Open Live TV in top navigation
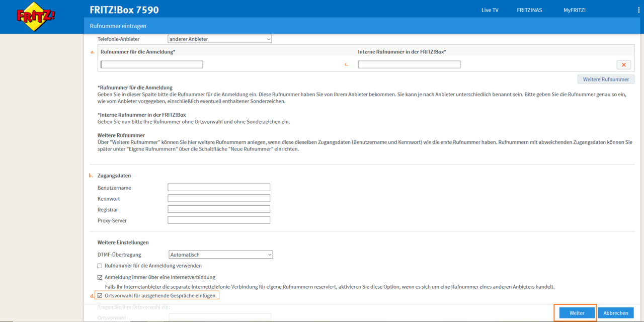The height and width of the screenshot is (322, 644). point(490,10)
